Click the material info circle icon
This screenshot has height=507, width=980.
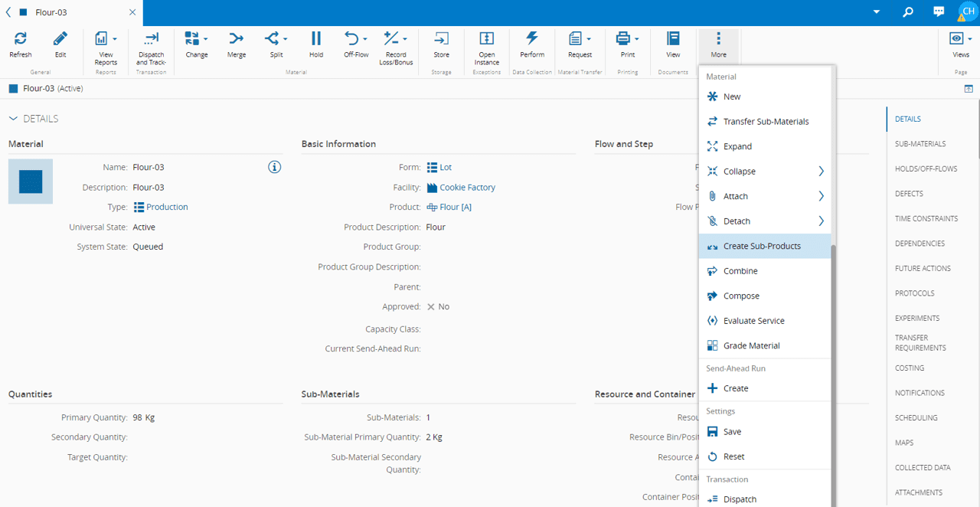click(x=275, y=167)
